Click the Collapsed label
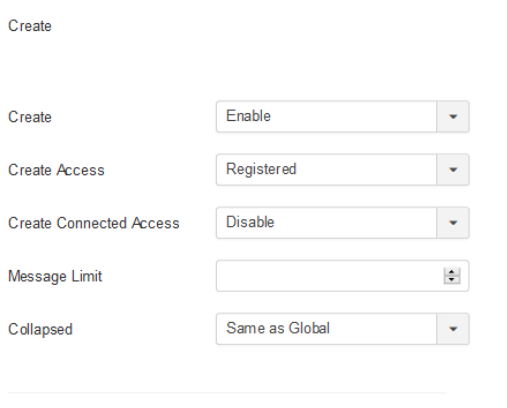 tap(40, 330)
